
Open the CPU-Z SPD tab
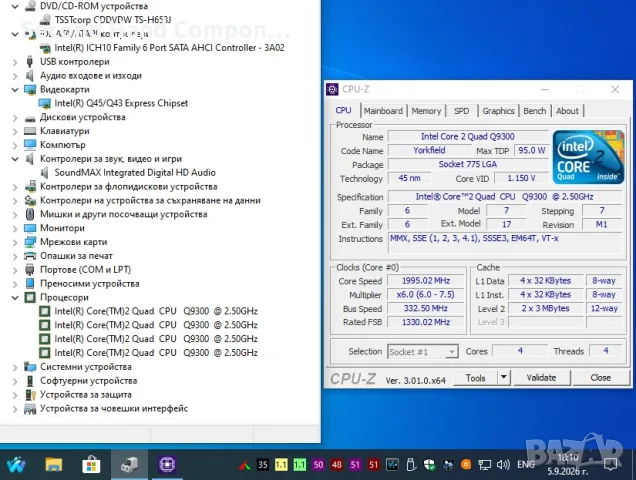click(x=462, y=111)
